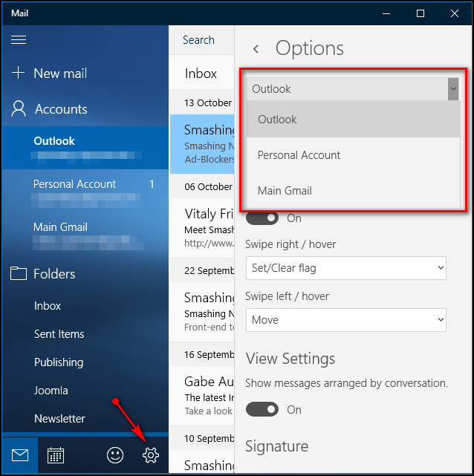Open the Swipe right Set/Clear flag dropdown
474x476 pixels.
[345, 268]
